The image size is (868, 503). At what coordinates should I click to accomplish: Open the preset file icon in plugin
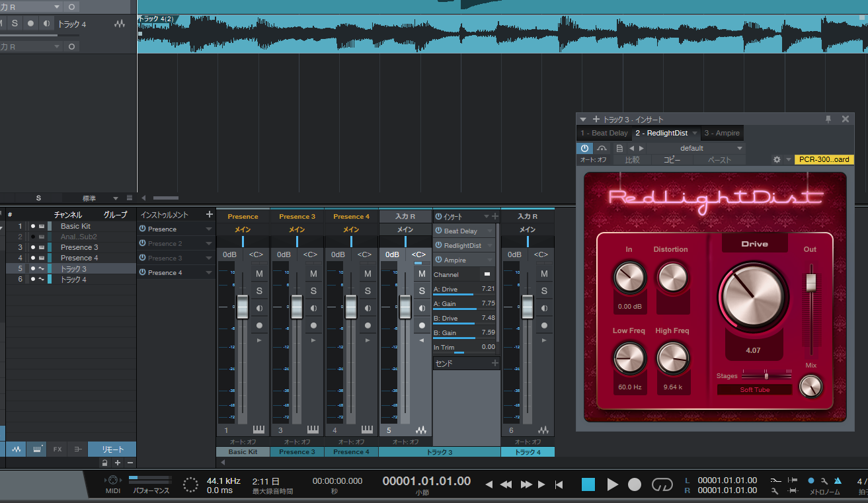tap(619, 148)
